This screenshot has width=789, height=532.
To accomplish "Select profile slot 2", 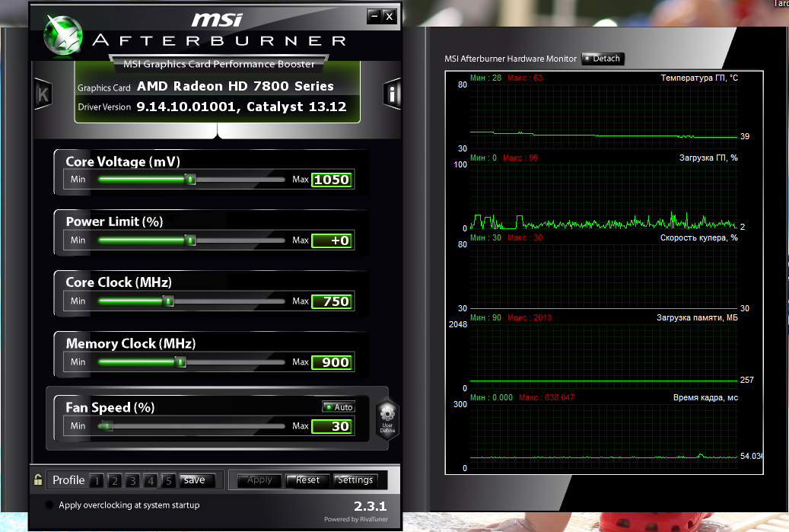I will coord(115,481).
